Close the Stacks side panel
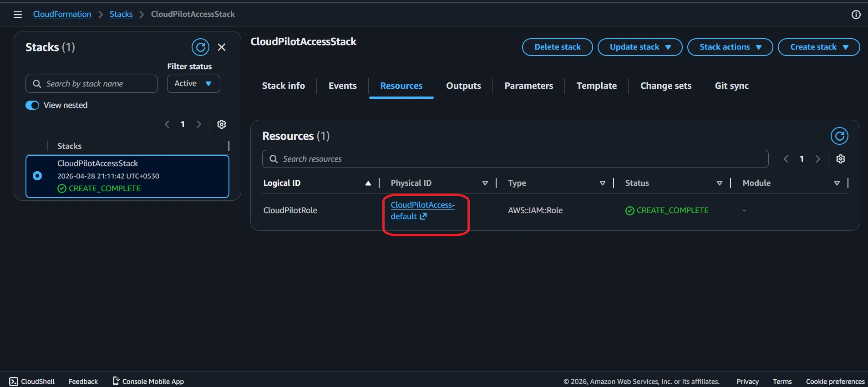The height and width of the screenshot is (387, 868). 222,47
